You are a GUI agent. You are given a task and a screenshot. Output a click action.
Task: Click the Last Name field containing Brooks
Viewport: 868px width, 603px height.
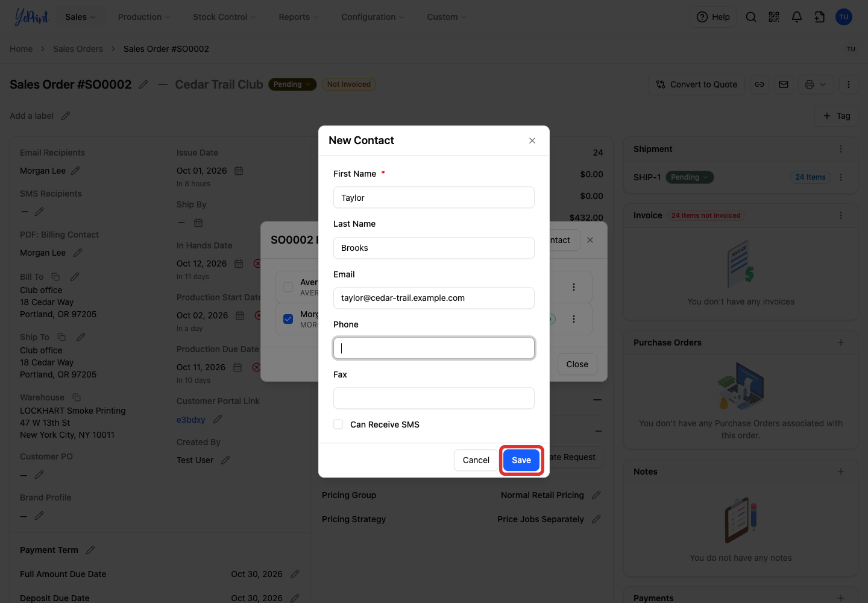tap(434, 248)
